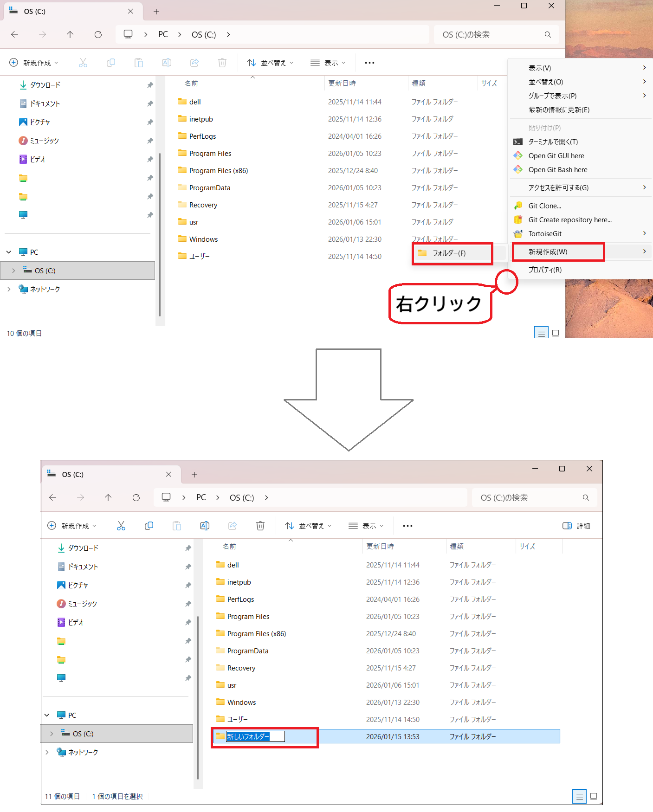Click the Rename icon in the lower window toolbar
This screenshot has width=653, height=812.
205,526
